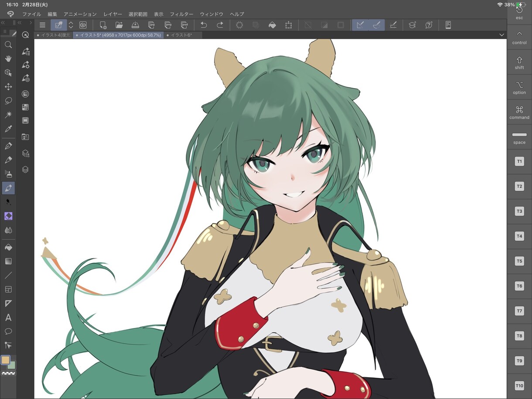Toggle snap to grid

[x=393, y=25]
